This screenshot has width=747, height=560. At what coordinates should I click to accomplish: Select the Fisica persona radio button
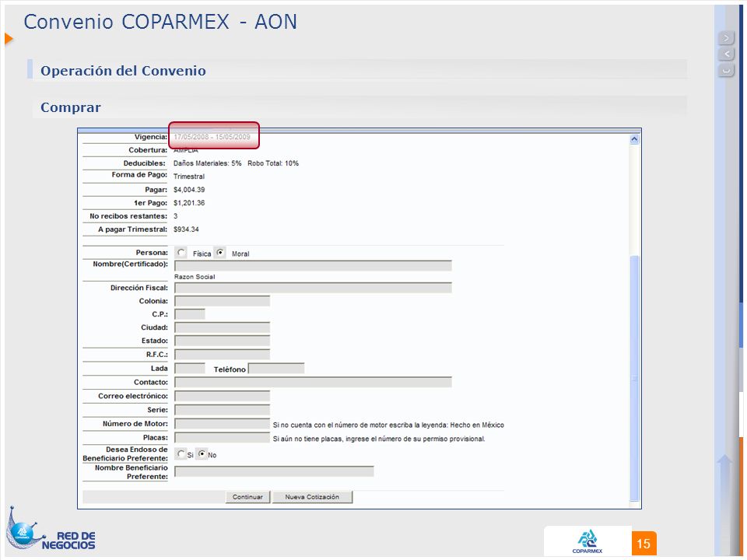181,253
